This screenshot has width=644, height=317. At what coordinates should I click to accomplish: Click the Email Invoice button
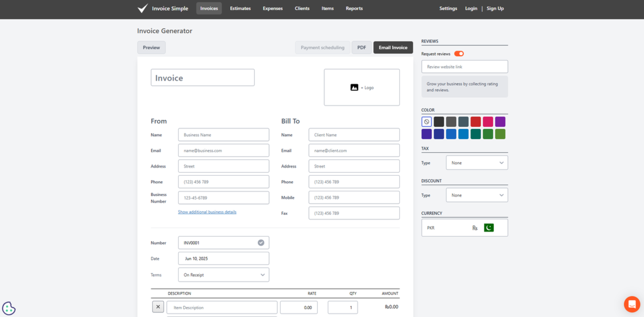pos(393,47)
